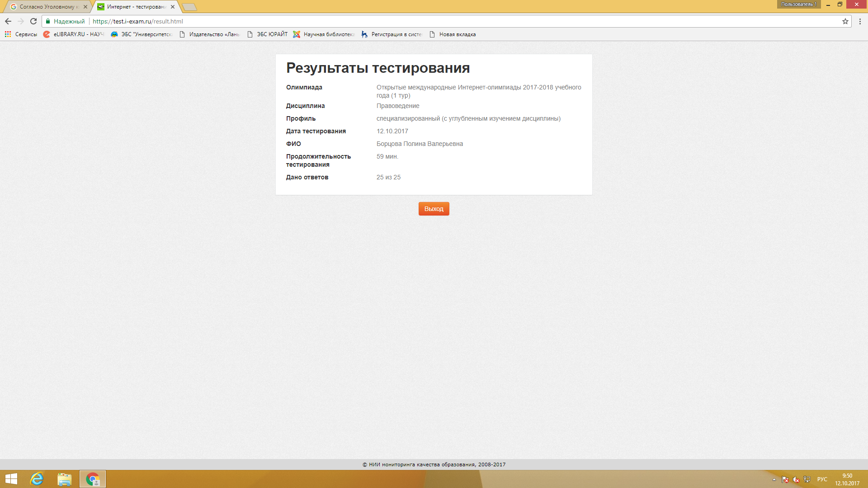Image resolution: width=868 pixels, height=488 pixels.
Task: Open the ЭБС ЮРАЙТ bookmark
Action: click(x=268, y=34)
